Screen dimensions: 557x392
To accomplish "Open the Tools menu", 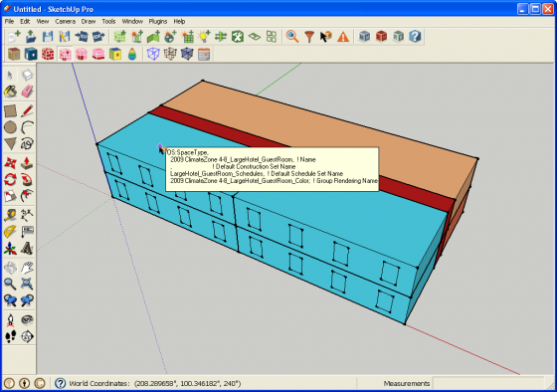I will click(108, 21).
